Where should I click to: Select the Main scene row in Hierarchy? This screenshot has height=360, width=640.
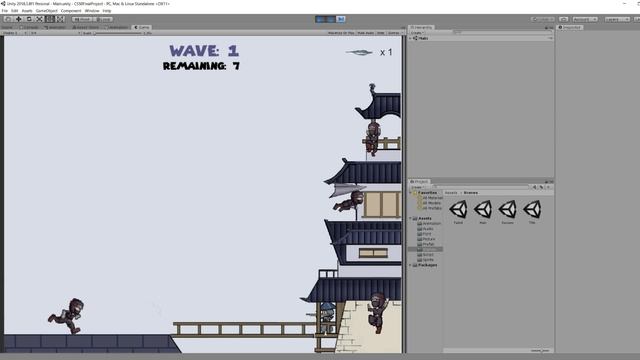tap(480, 38)
